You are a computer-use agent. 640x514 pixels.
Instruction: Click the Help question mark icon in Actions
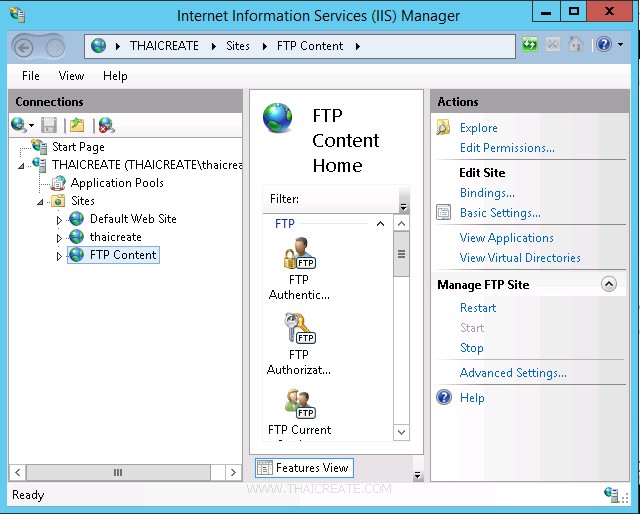click(444, 397)
